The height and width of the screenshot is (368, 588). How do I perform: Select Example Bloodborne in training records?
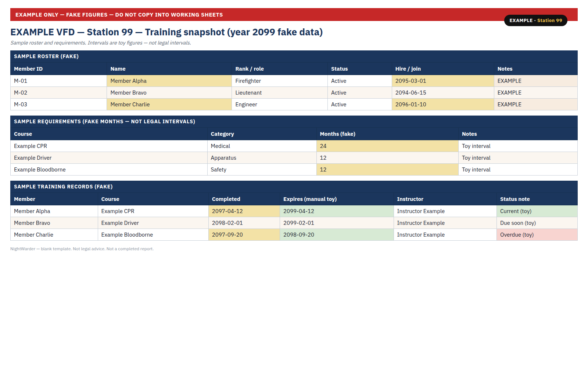(x=153, y=235)
